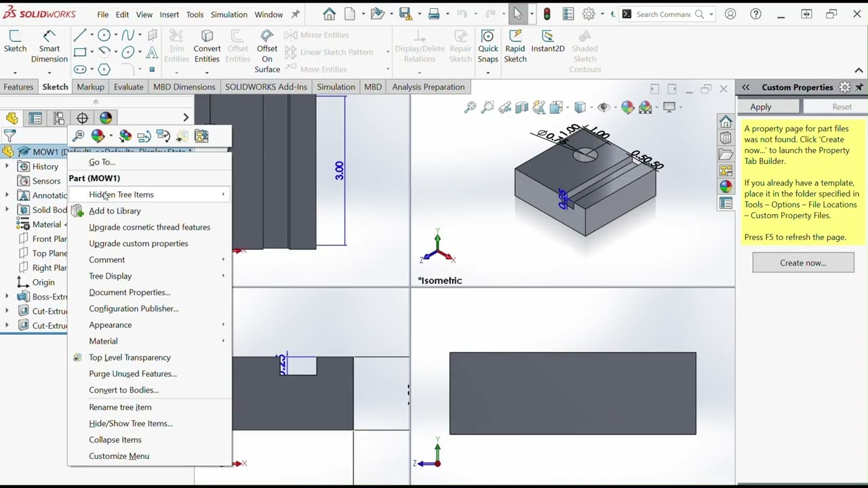Activate the Smart Dimension tool

tap(49, 46)
